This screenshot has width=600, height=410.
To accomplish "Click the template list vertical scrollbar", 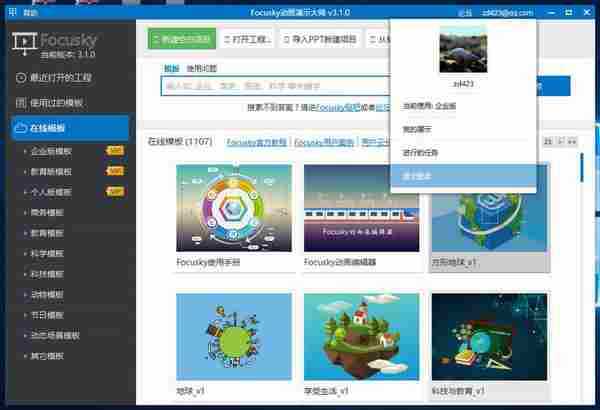I will tap(582, 167).
